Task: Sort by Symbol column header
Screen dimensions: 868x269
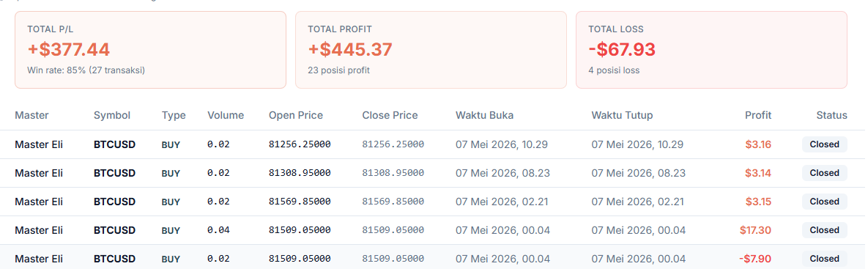Action: click(x=112, y=115)
